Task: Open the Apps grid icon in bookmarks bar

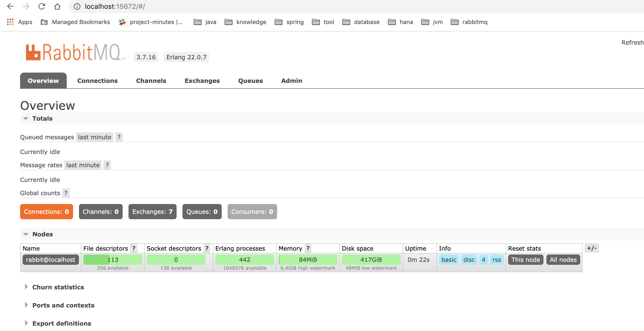Action: (x=10, y=22)
